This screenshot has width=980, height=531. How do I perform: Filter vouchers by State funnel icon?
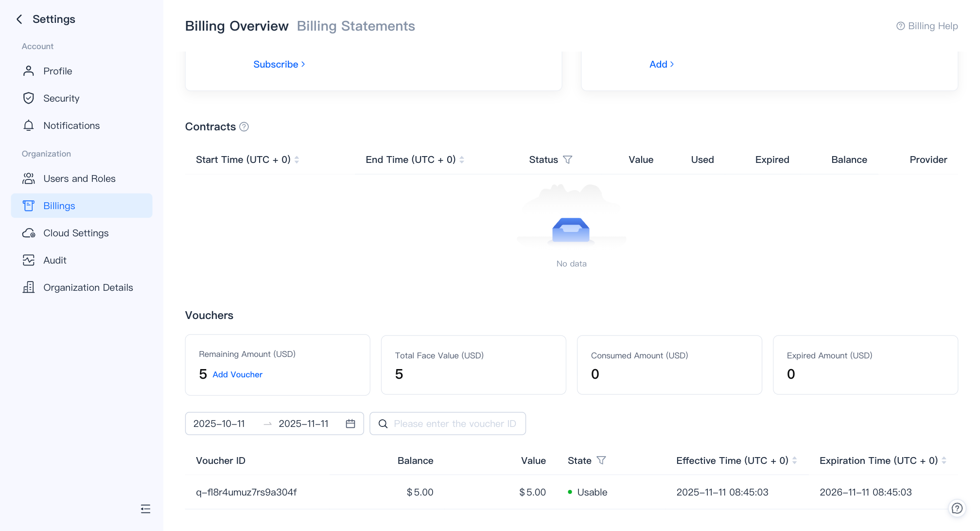click(x=601, y=460)
